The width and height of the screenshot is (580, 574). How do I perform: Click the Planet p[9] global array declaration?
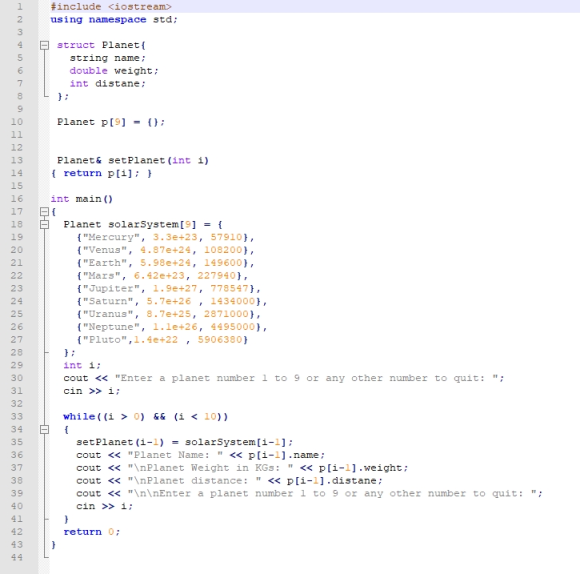(111, 122)
